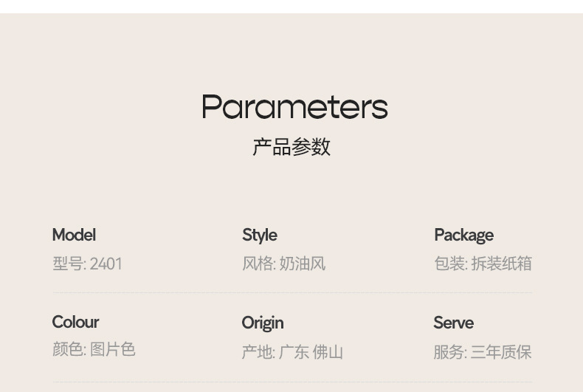Viewport: 583px width, 392px height.
Task: Select the 产地: 广东 佛山 text
Action: pos(292,352)
